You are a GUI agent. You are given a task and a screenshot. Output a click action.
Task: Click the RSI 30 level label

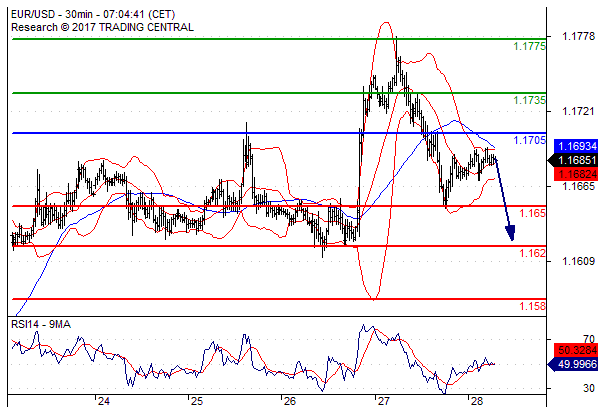589,388
